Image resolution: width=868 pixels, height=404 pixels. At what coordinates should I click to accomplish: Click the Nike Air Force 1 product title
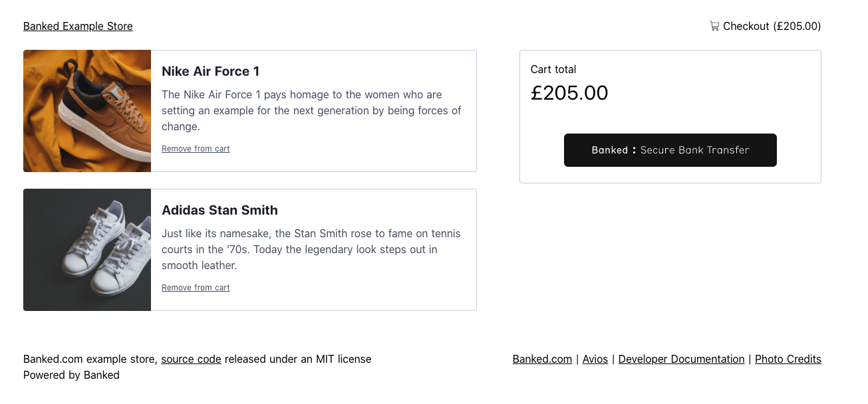210,71
